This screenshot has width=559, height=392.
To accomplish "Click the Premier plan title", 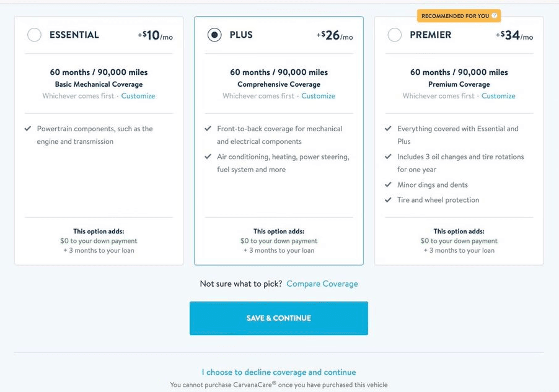I will [430, 35].
